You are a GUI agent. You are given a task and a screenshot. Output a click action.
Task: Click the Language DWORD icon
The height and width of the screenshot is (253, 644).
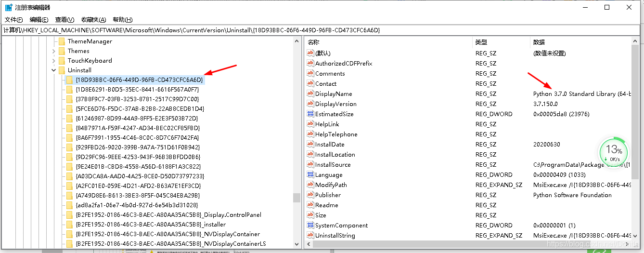click(x=310, y=174)
